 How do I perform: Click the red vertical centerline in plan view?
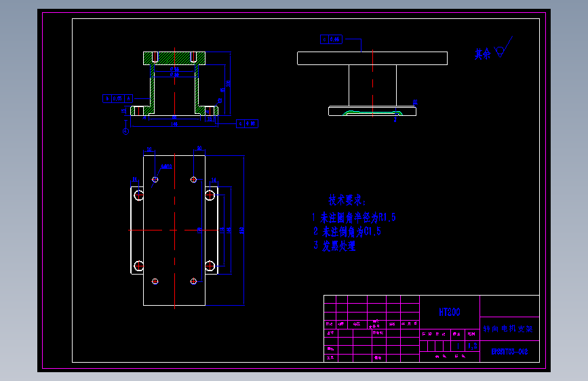pos(175,230)
